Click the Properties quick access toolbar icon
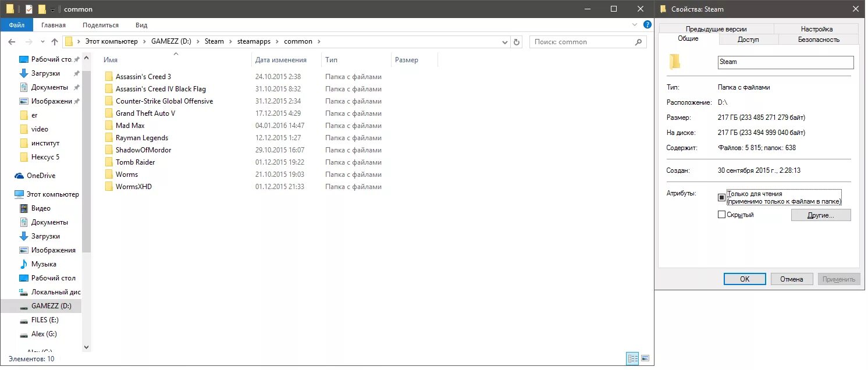The image size is (868, 370). pos(29,9)
